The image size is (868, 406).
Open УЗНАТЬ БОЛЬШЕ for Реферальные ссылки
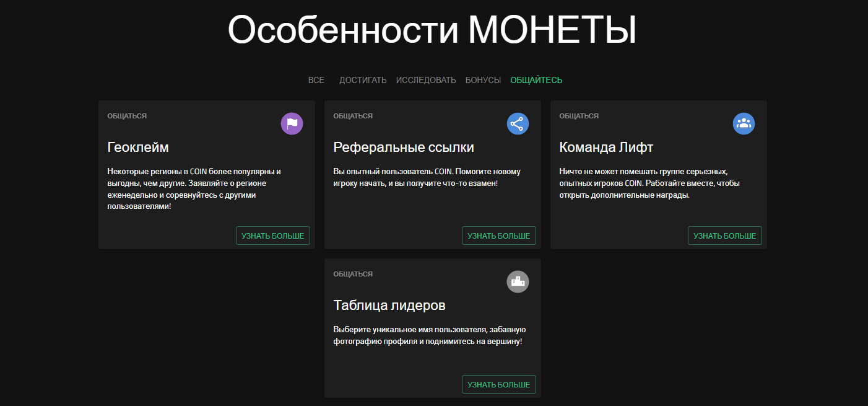click(x=499, y=236)
